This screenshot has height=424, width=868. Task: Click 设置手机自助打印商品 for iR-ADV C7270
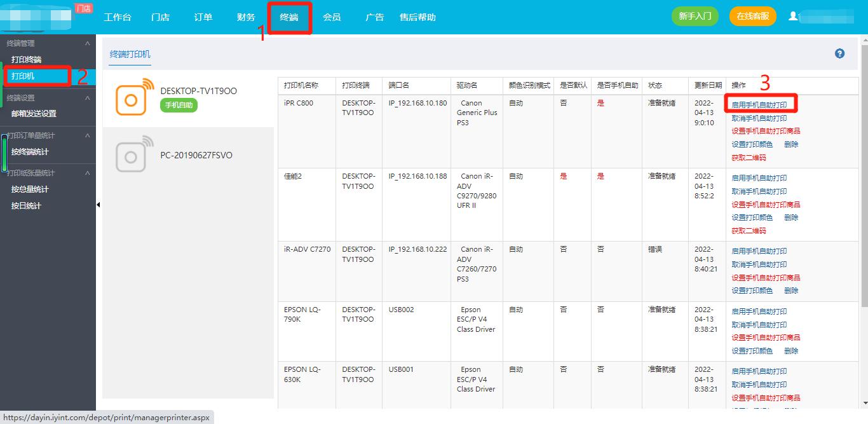(766, 278)
